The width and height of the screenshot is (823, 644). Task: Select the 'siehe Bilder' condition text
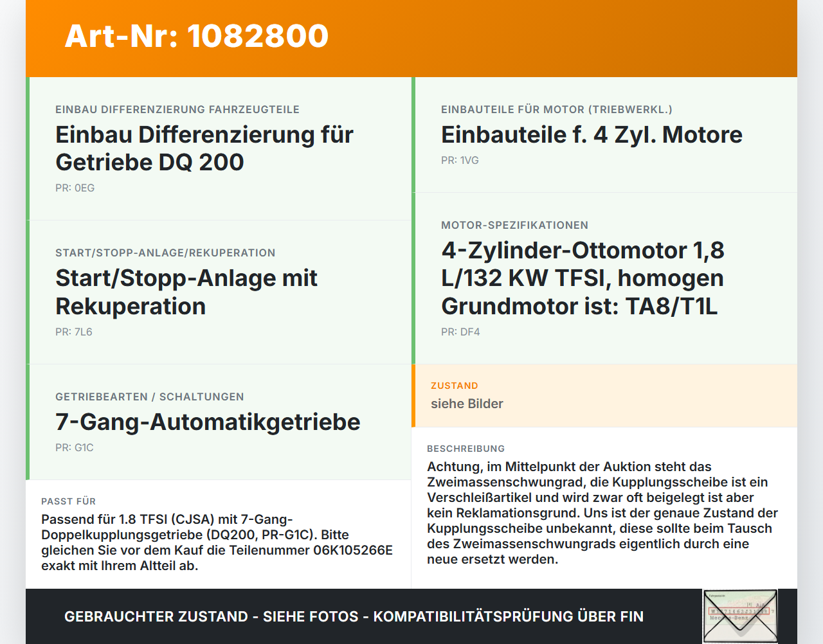(x=467, y=404)
